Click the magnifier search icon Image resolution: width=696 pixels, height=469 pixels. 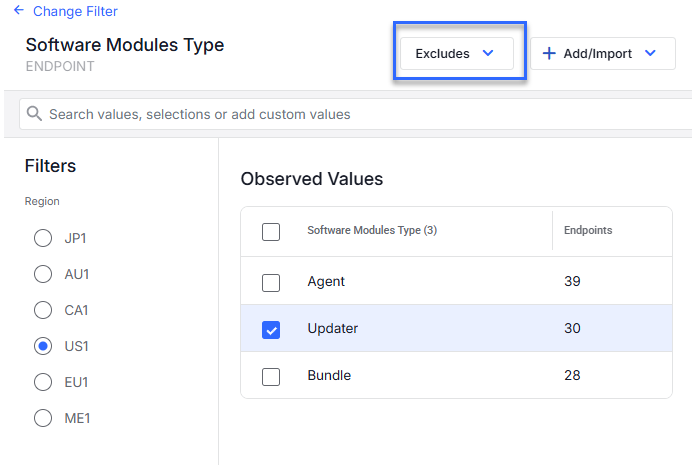[x=34, y=114]
